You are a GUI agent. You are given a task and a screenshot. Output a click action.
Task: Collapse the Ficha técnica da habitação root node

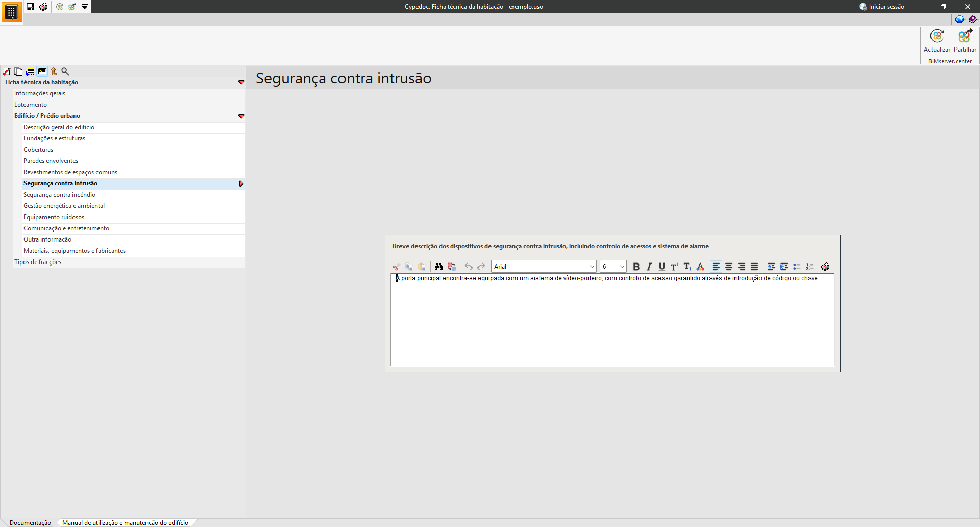tap(241, 82)
